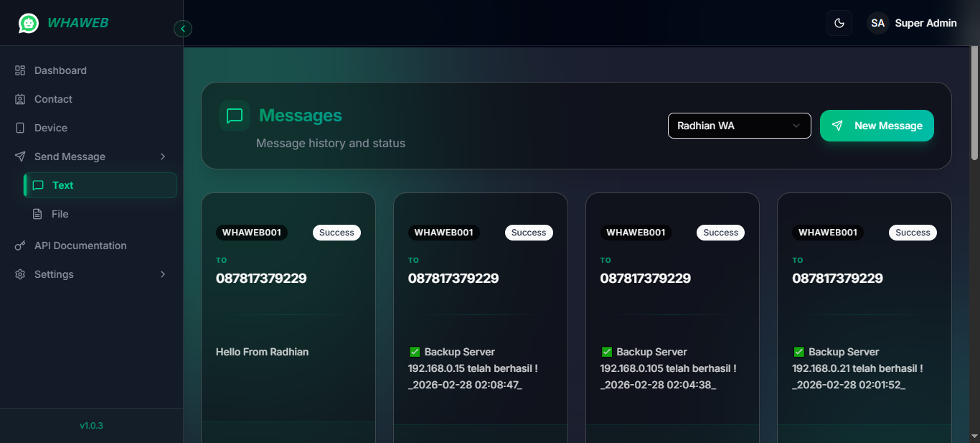Viewport: 980px width, 443px height.
Task: Click the Messages speech bubble icon
Action: (x=234, y=115)
